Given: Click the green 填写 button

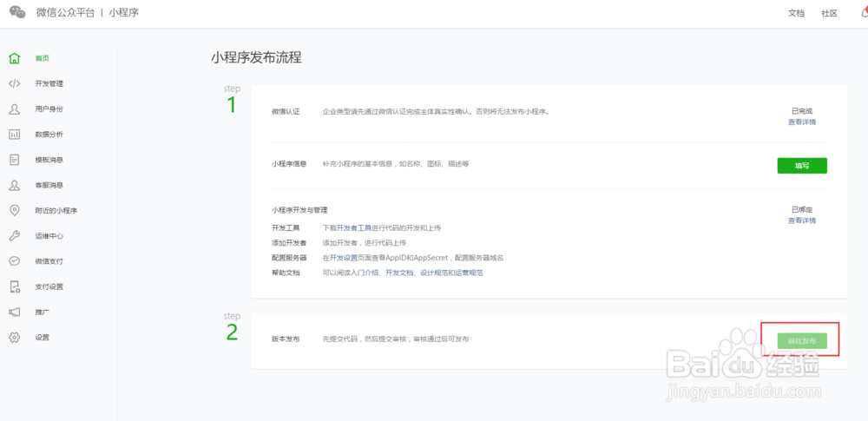Looking at the screenshot, I should coord(802,166).
